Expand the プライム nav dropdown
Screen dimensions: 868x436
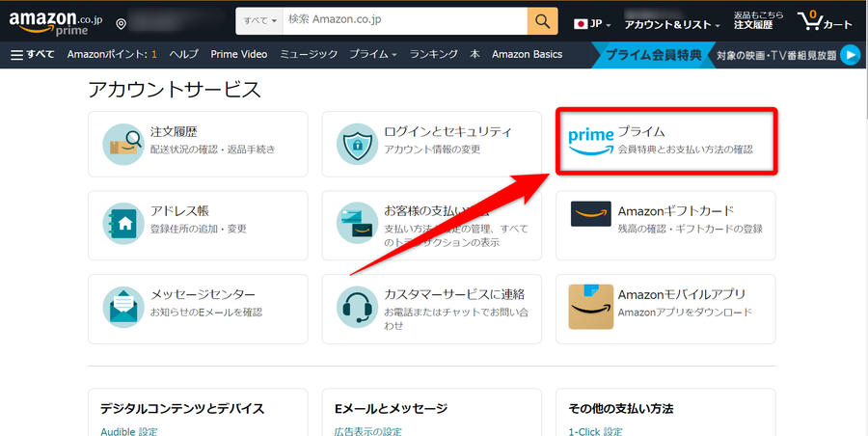click(x=372, y=54)
